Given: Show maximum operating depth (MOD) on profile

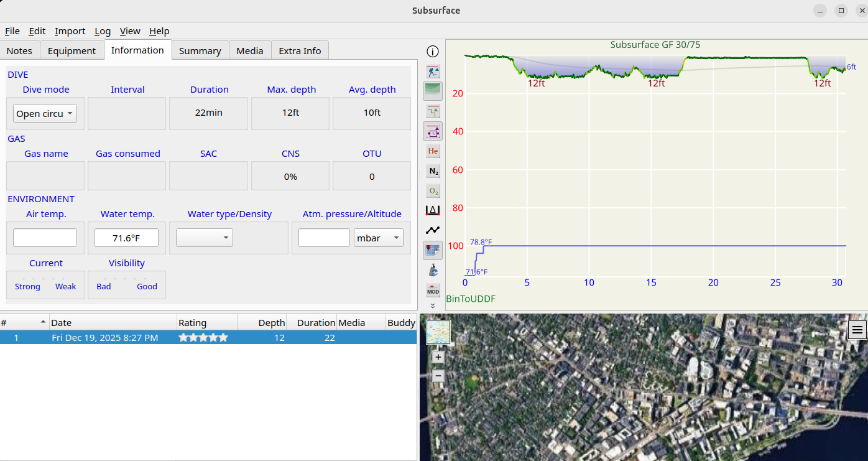Looking at the screenshot, I should pyautogui.click(x=433, y=290).
